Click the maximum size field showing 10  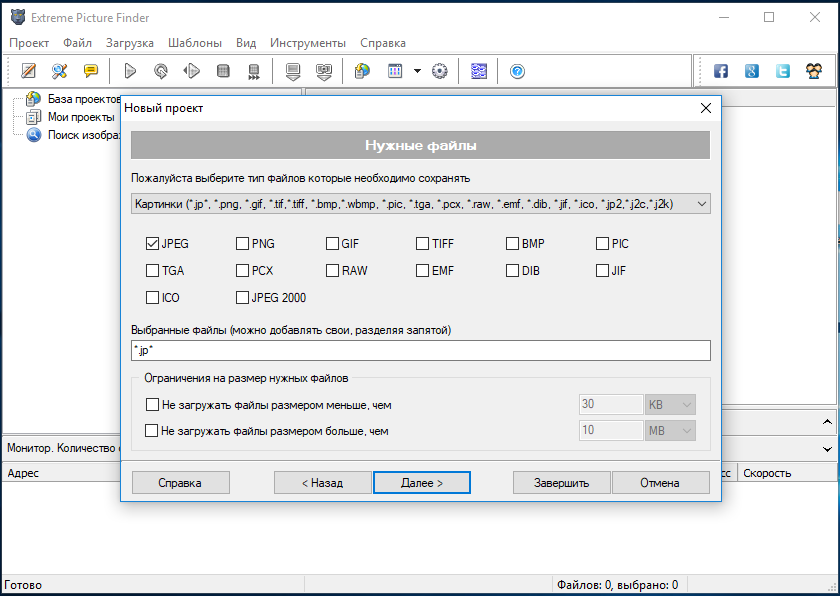click(611, 431)
